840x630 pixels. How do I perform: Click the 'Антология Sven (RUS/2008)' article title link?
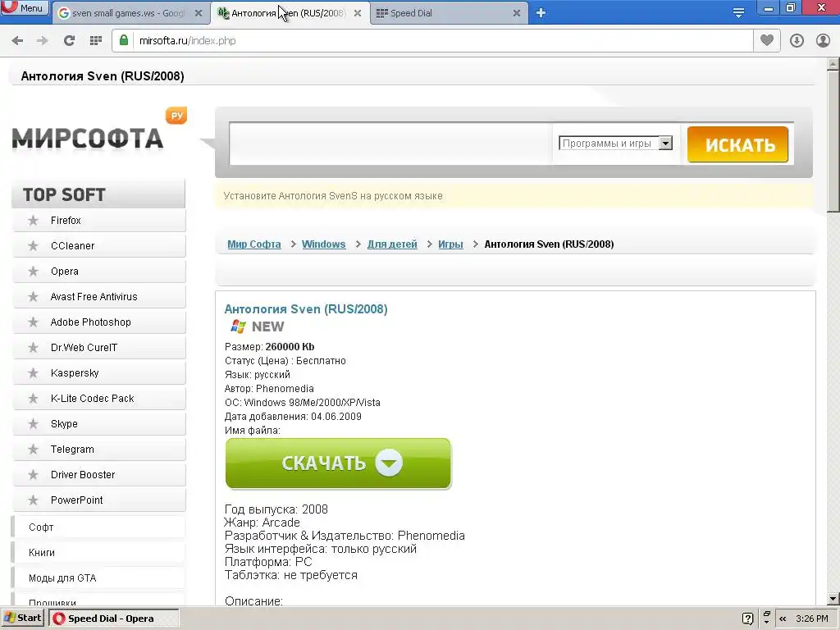[x=306, y=309]
